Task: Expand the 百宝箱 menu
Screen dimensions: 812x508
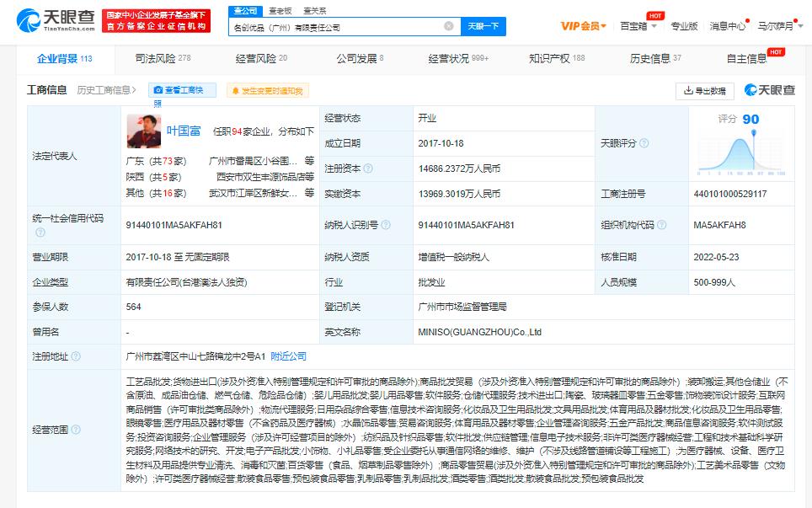Action: pyautogui.click(x=638, y=26)
